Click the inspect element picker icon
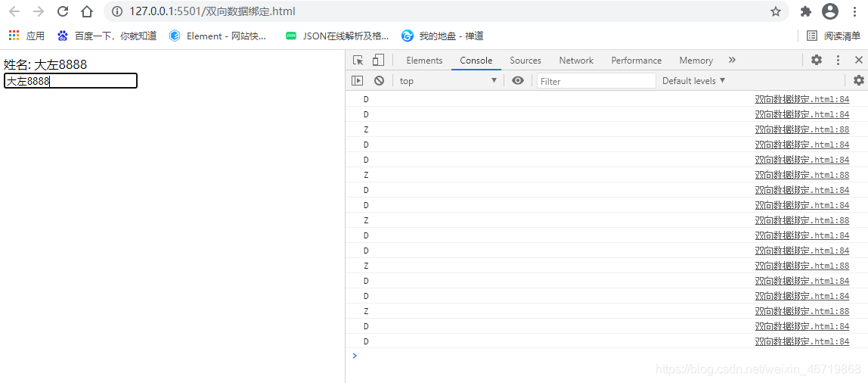The height and width of the screenshot is (383, 868). coord(358,61)
